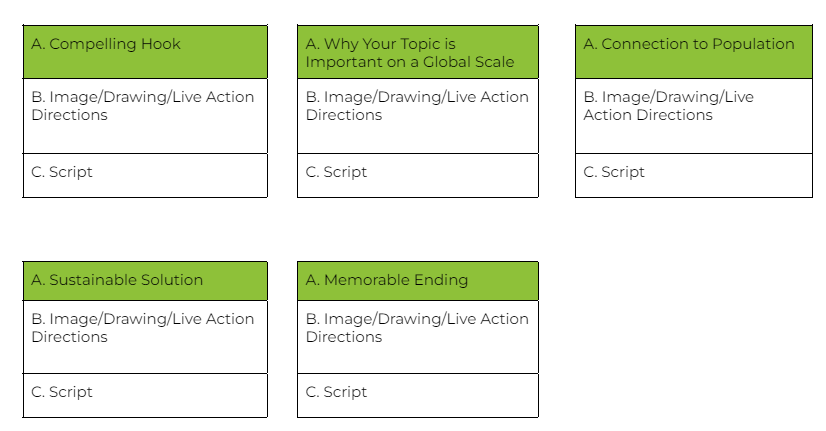Click Image/Drawing cell under Compelling Hook
The image size is (826, 431).
pyautogui.click(x=145, y=116)
